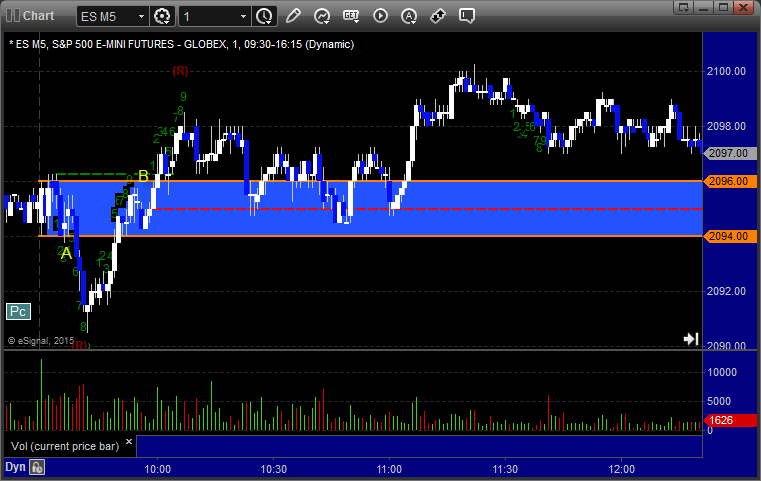761x481 pixels.
Task: Close the Chart window
Action: click(743, 7)
